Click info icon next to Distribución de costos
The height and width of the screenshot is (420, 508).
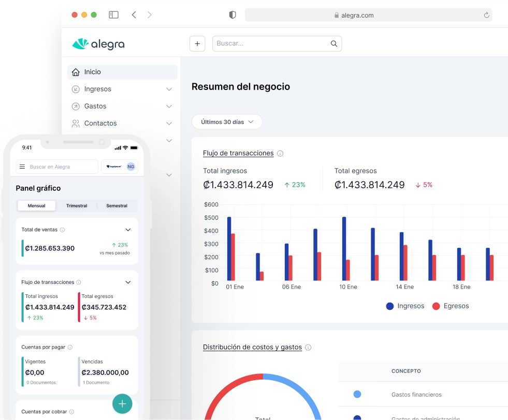click(x=309, y=348)
